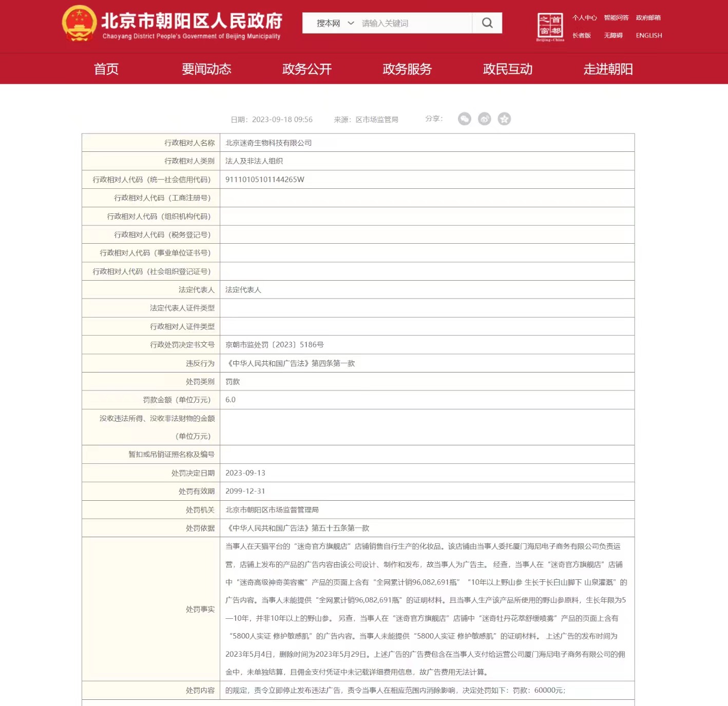The height and width of the screenshot is (706, 728).
Task: Switch to the 长者版 elderly version
Action: (582, 35)
